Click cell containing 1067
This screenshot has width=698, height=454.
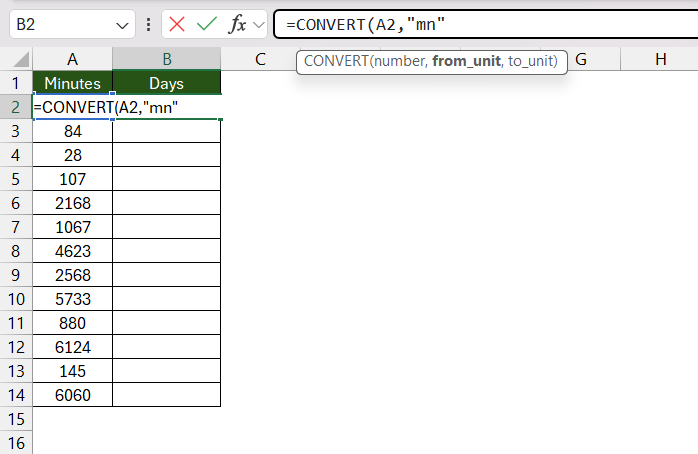[x=73, y=227]
